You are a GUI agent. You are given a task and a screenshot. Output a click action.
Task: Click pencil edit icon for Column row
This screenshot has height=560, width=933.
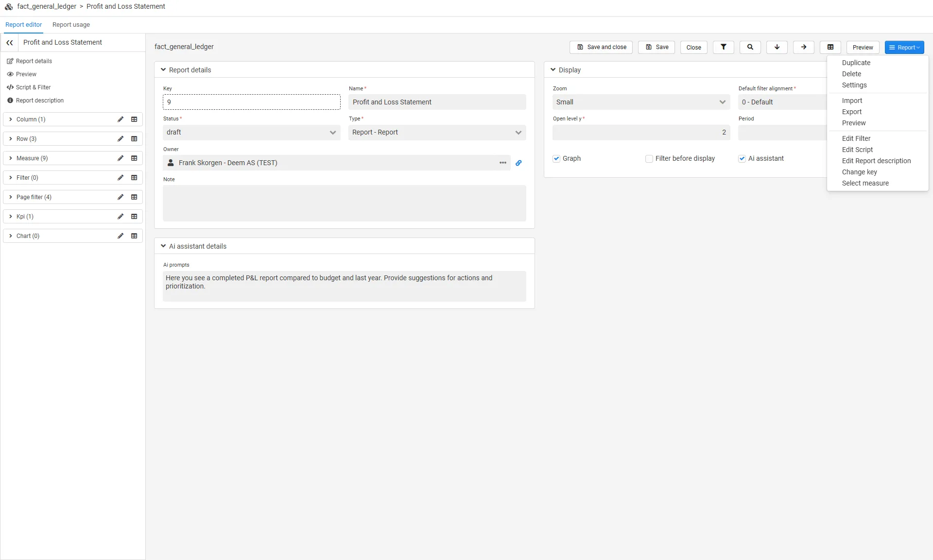pos(121,119)
